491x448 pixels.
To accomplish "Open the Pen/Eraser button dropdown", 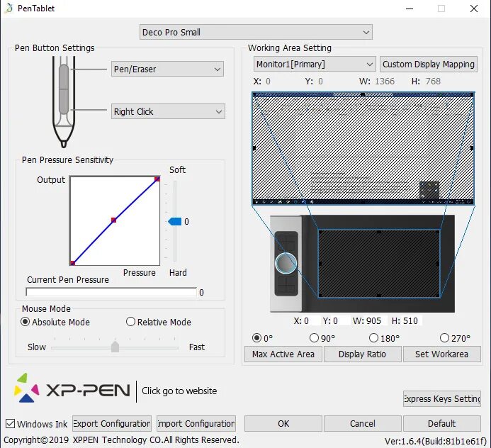I will click(x=167, y=69).
